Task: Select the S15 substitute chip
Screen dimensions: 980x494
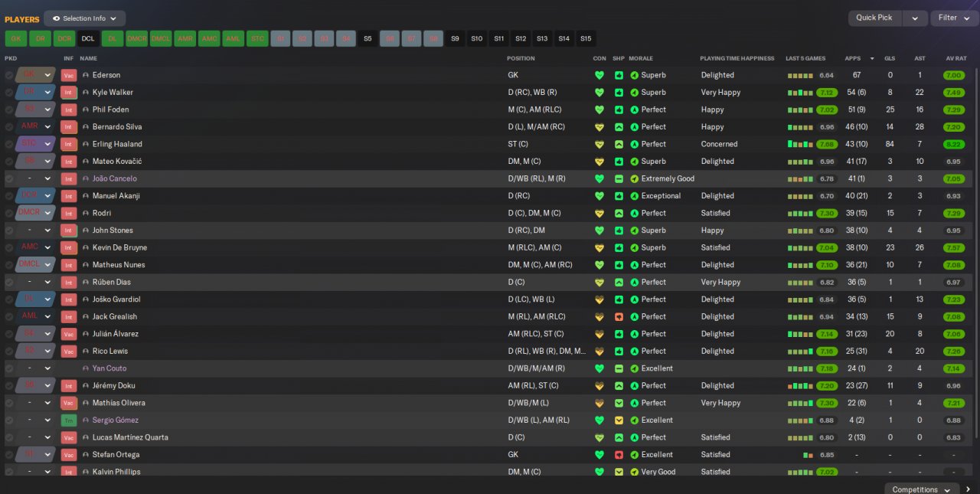Action: click(586, 38)
